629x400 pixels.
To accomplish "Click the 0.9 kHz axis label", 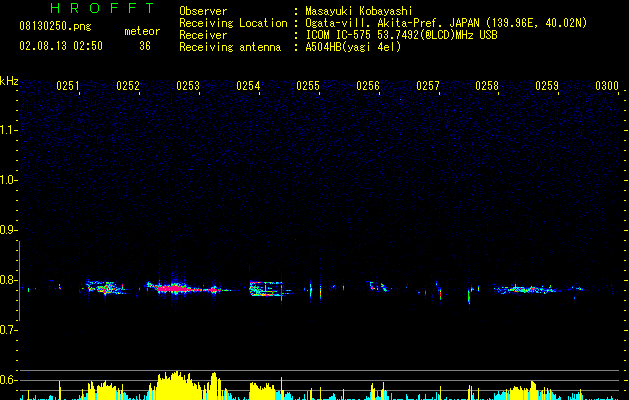I will (8, 230).
